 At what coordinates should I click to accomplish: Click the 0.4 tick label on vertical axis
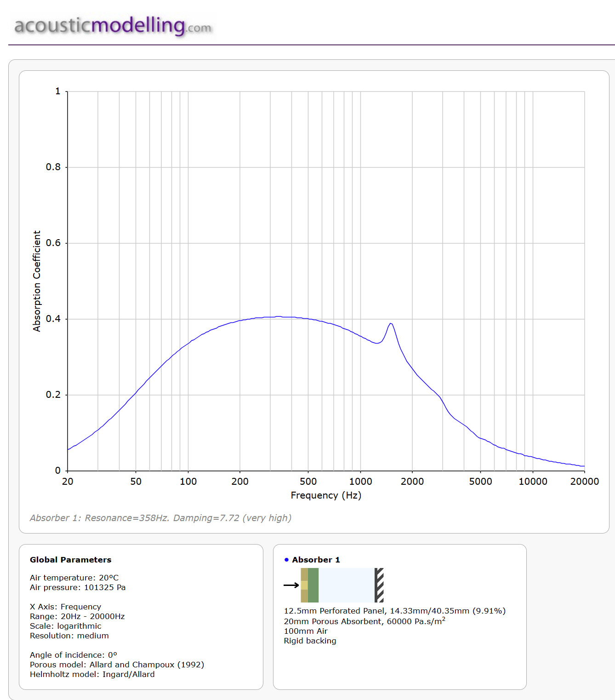coord(53,319)
